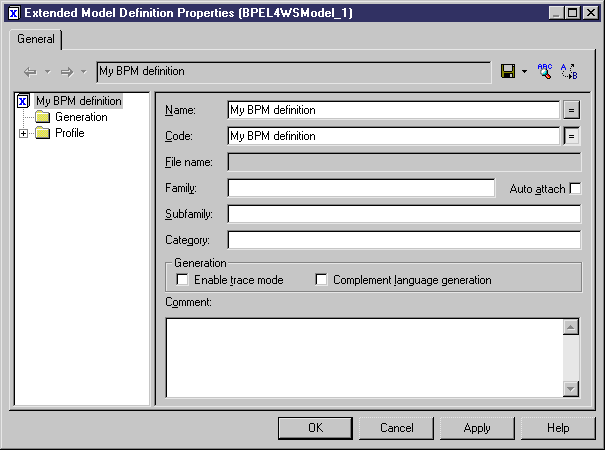This screenshot has width=605, height=450.
Task: Open the Find in items search icon
Action: click(x=545, y=71)
